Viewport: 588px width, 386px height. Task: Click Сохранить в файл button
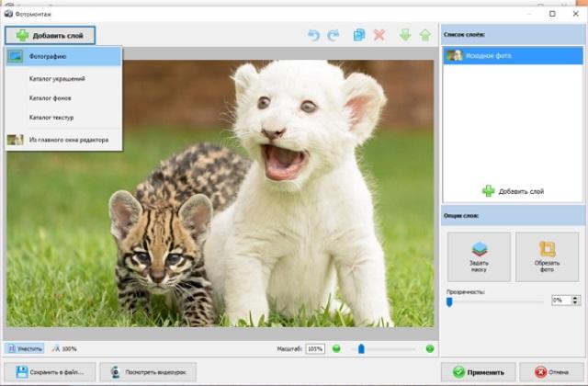[50, 372]
